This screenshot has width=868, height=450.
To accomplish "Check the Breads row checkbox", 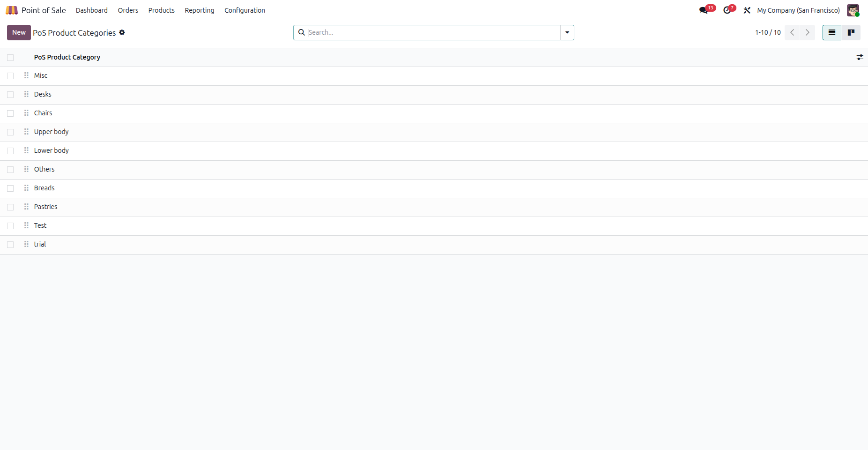I will pos(10,188).
